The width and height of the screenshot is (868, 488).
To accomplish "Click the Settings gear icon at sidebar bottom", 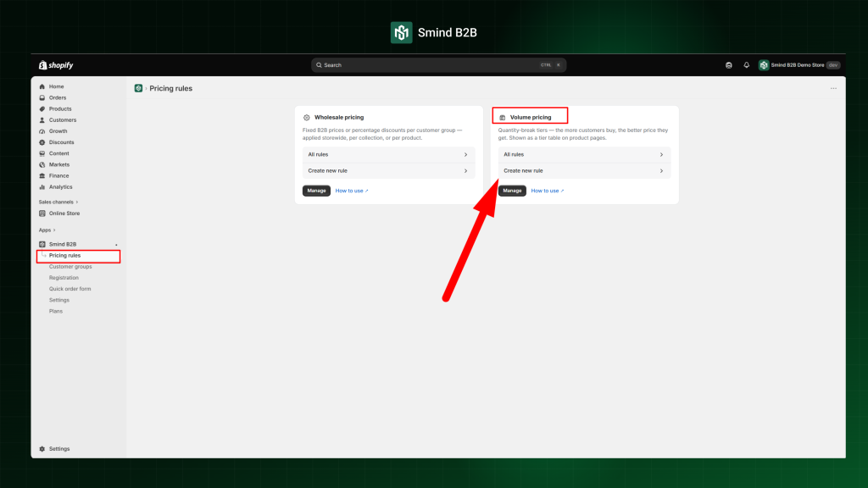I will [x=42, y=449].
